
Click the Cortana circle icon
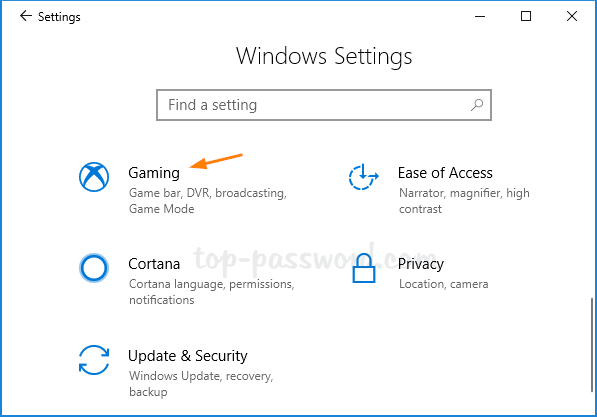[x=94, y=268]
